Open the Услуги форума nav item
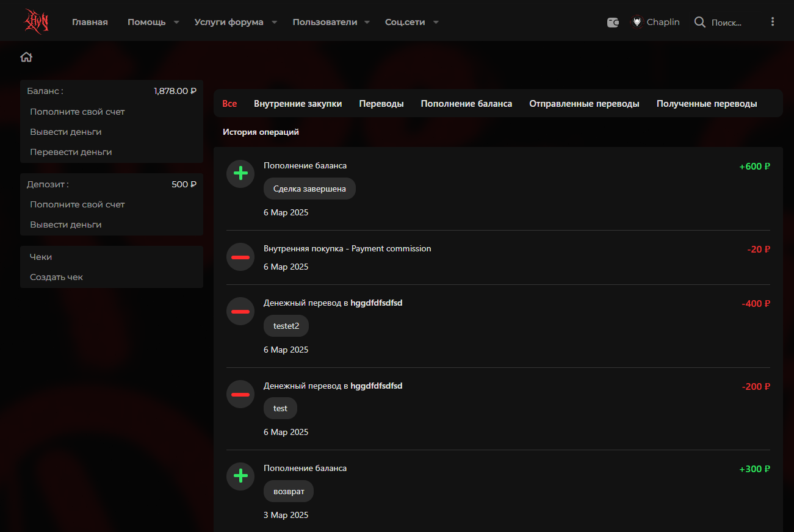Screen dimensions: 794x532 [229, 22]
